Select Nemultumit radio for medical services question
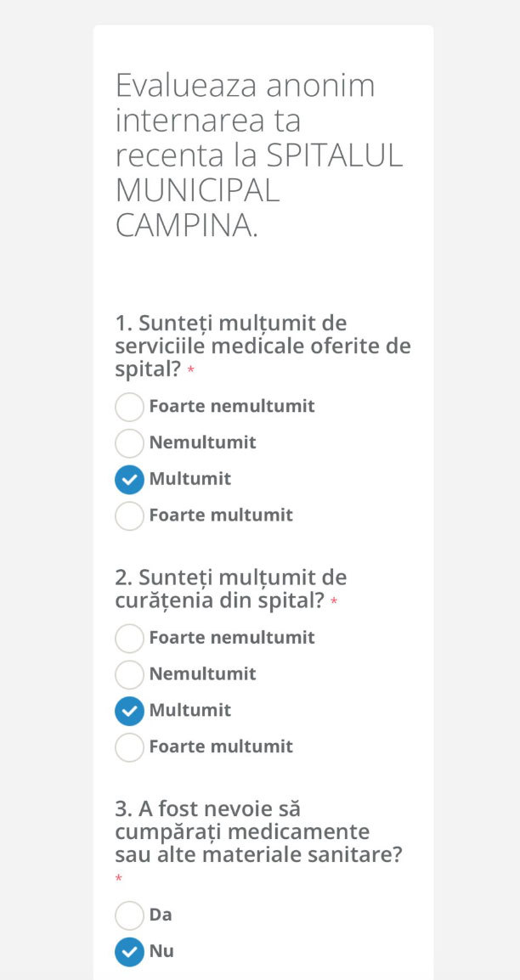The image size is (520, 980). [129, 443]
